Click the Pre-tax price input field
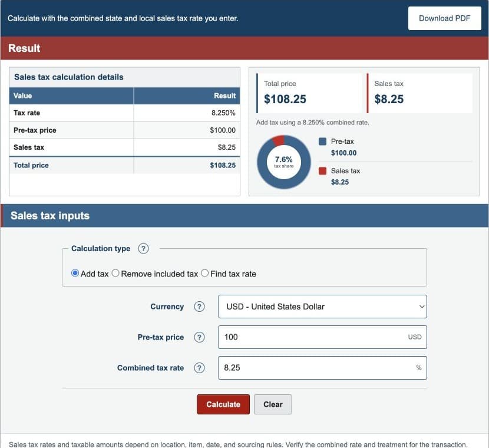Screen dimensions: 489x448 point(322,337)
